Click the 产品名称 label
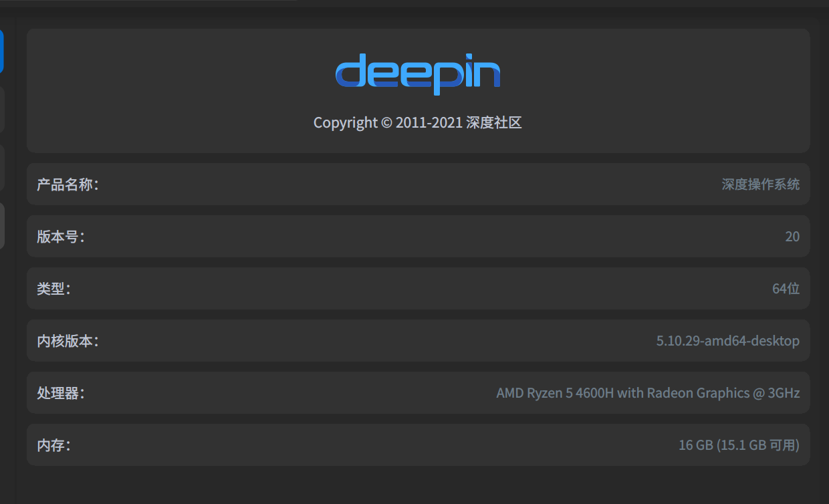The height and width of the screenshot is (504, 829). 68,184
